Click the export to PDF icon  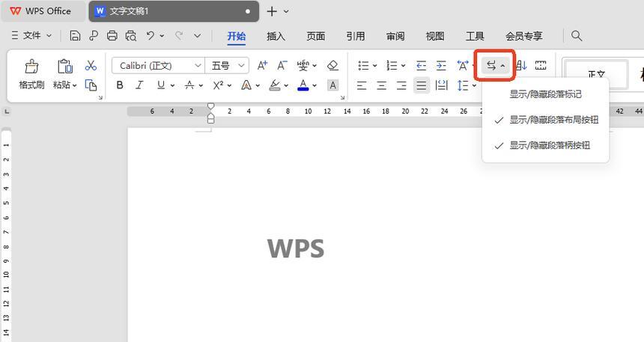[94, 36]
